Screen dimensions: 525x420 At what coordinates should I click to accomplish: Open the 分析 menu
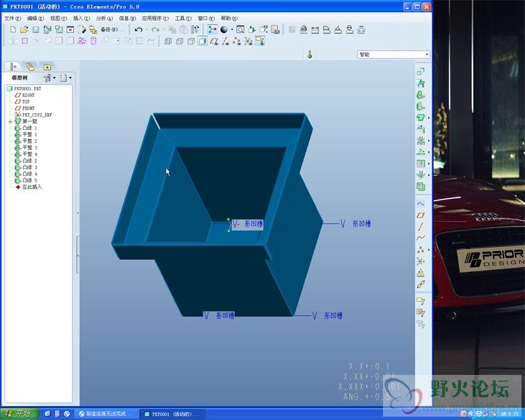pos(104,18)
